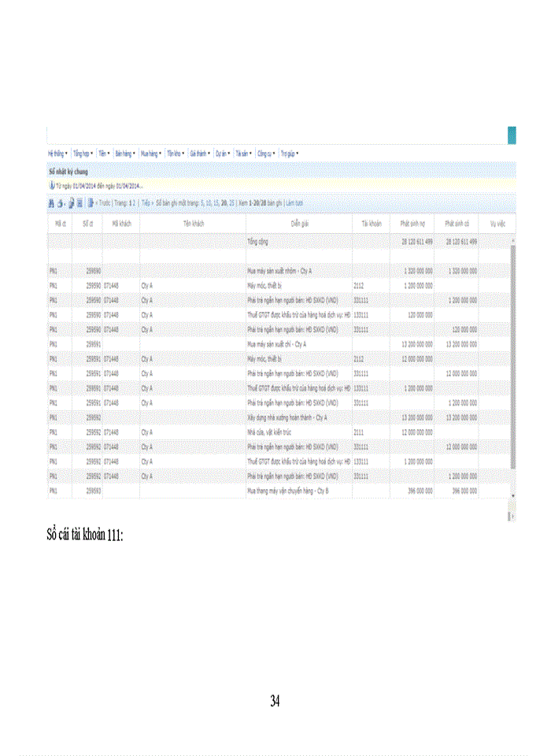Click the teal square at top right
551x756 pixels.
[x=512, y=135]
